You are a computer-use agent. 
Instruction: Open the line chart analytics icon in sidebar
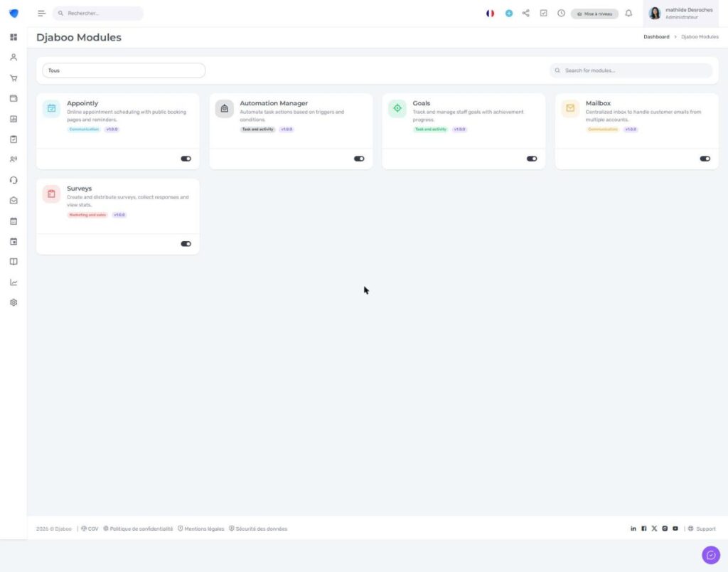[14, 282]
